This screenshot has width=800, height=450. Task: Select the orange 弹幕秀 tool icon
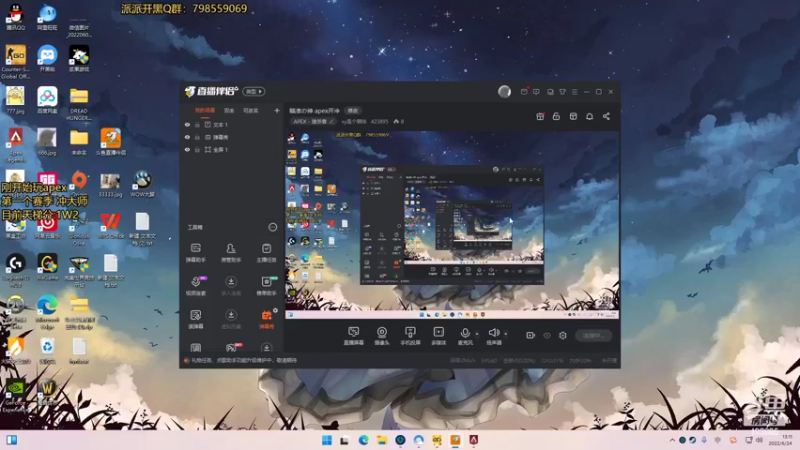266,319
